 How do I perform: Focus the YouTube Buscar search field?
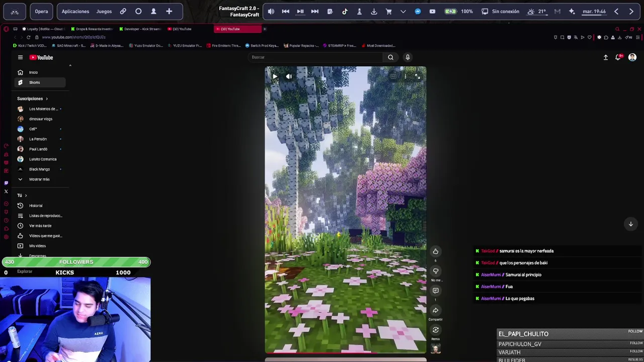314,57
